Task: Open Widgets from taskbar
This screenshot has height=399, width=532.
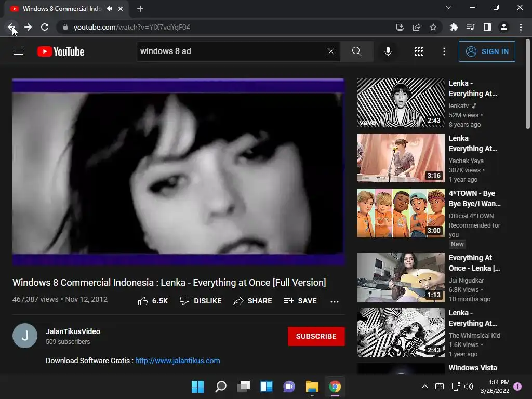Action: tap(267, 387)
